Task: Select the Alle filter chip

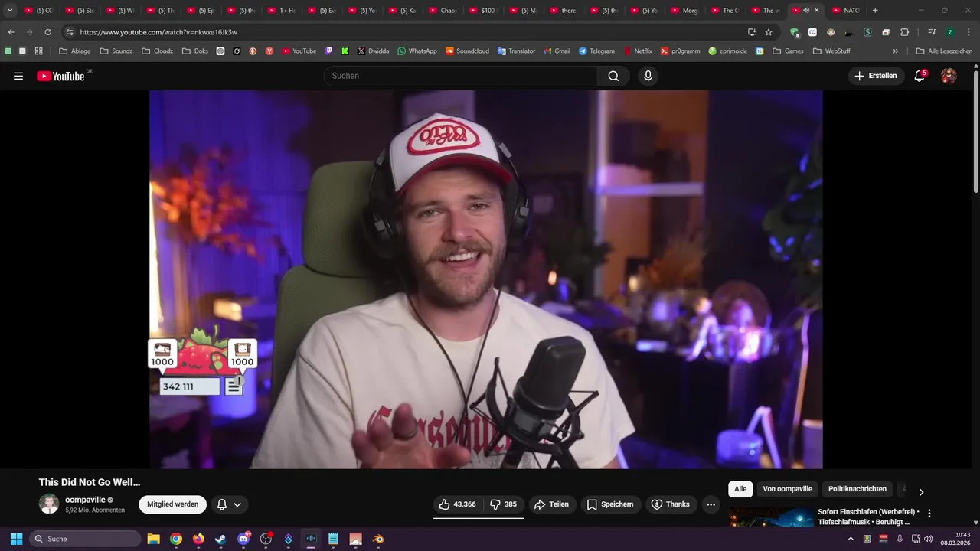Action: tap(740, 489)
